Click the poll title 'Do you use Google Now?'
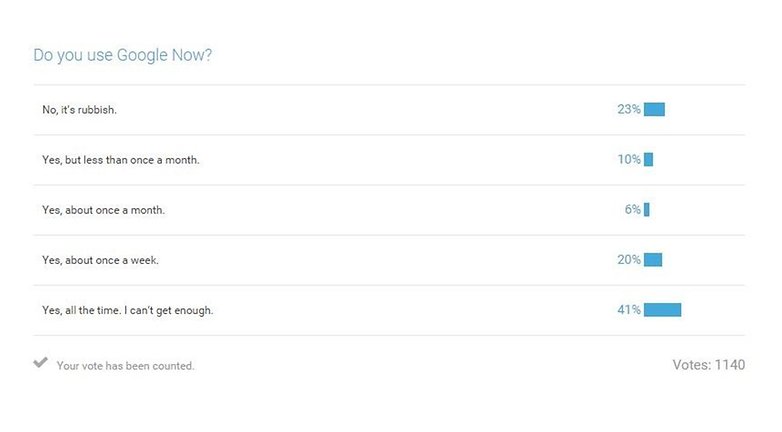 coord(123,55)
